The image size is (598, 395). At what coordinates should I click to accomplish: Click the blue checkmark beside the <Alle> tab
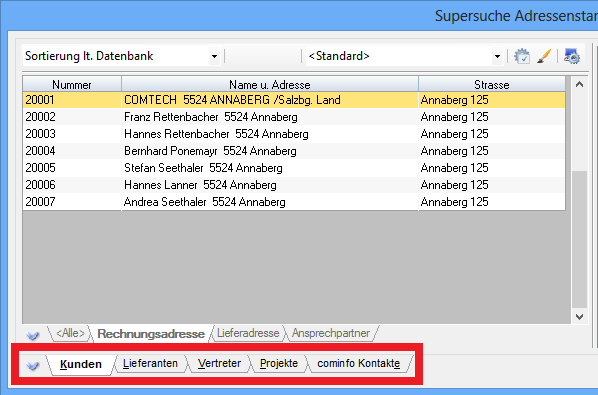click(x=33, y=335)
